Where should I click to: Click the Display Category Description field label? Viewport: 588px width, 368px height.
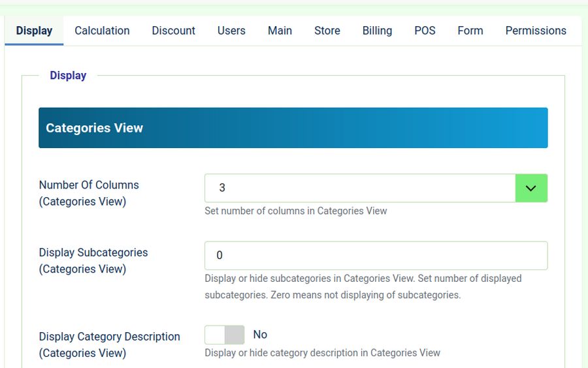tap(109, 345)
